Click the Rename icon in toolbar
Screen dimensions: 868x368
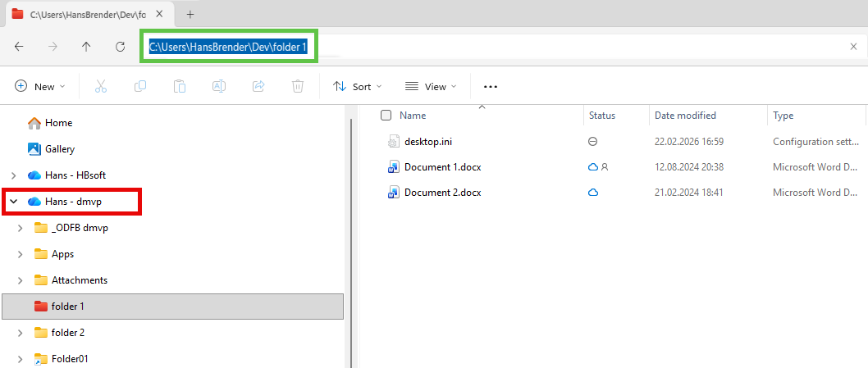[219, 86]
